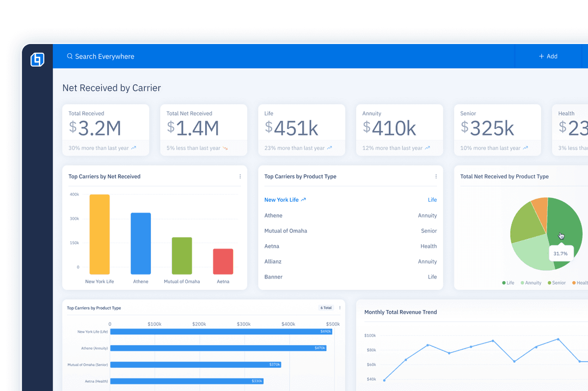Screen dimensions: 588x391
Task: Click the trend arrow beside New York Life
Action: 303,200
